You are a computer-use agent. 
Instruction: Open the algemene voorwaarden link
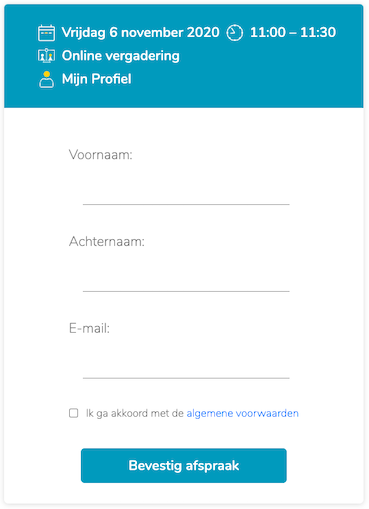(x=242, y=413)
